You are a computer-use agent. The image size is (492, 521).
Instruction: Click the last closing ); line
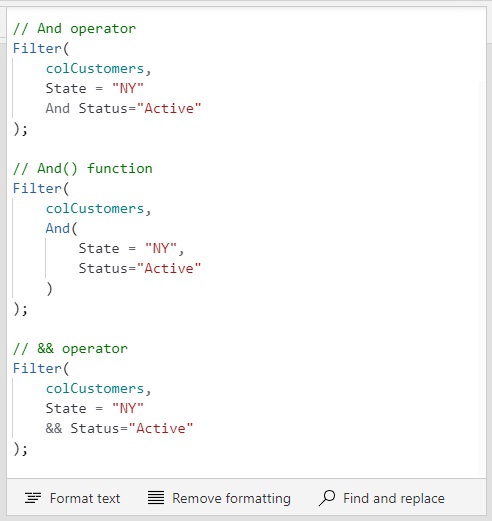point(20,449)
